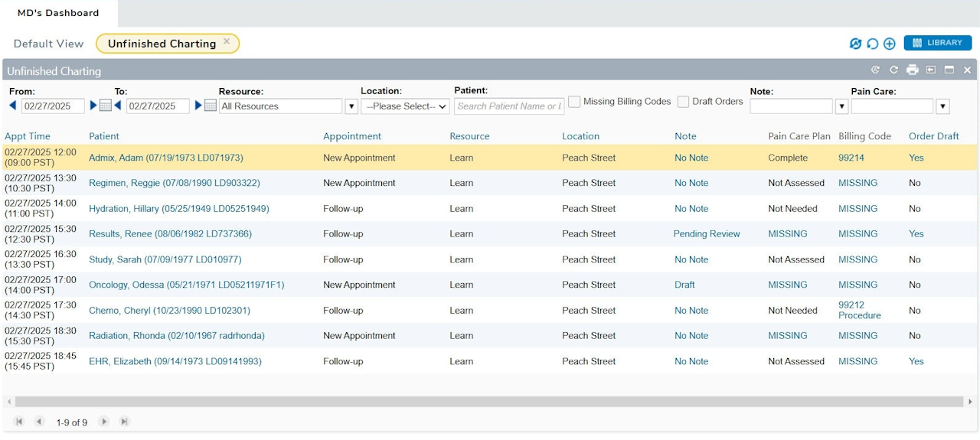Open the Pending Review note for Renee Results
This screenshot has width=980, height=440.
pos(707,234)
